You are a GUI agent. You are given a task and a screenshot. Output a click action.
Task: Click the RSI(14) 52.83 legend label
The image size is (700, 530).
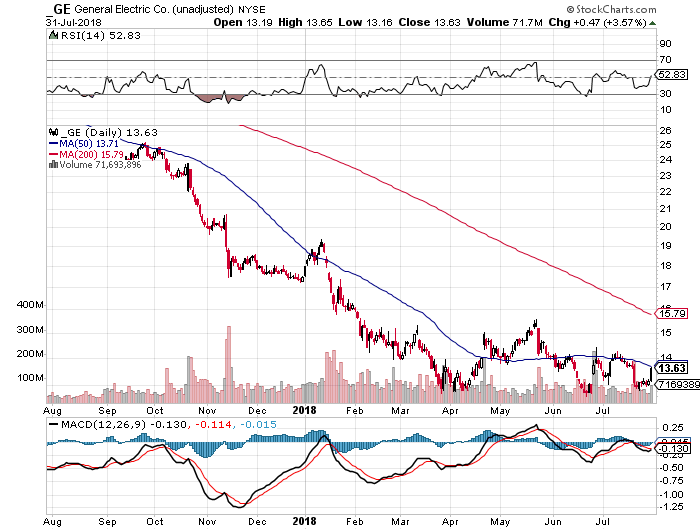pyautogui.click(x=100, y=35)
